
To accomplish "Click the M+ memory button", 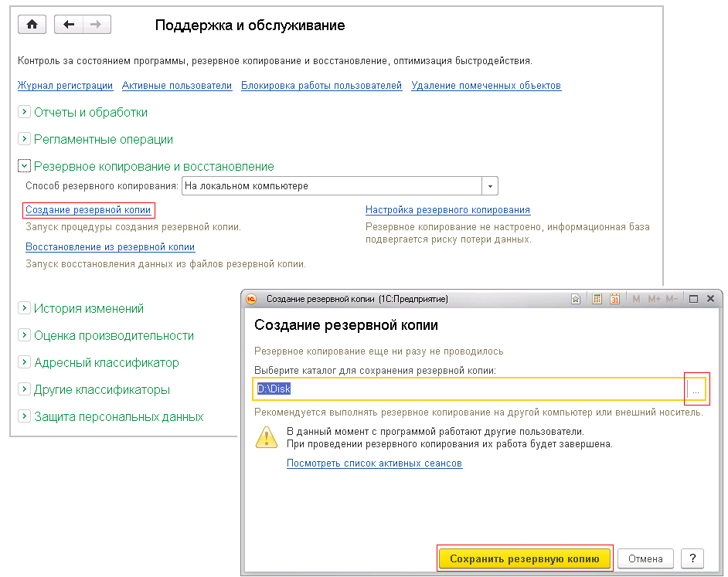I will coord(654,299).
